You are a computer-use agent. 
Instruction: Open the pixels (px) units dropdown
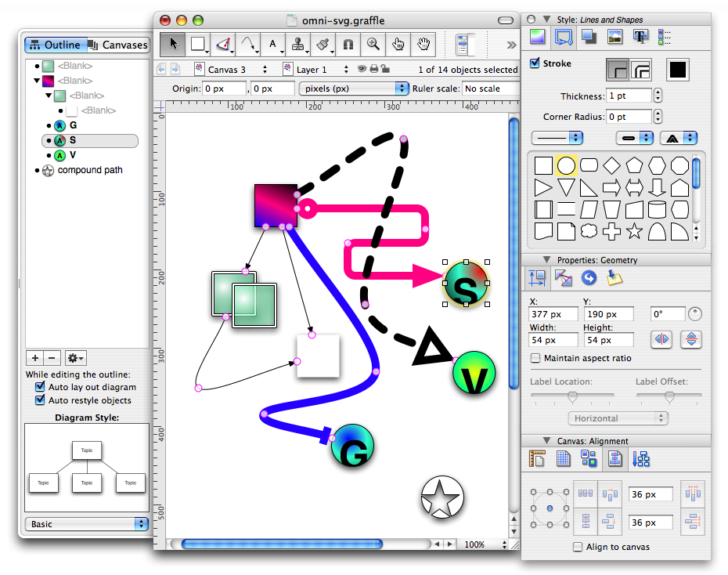click(x=354, y=89)
